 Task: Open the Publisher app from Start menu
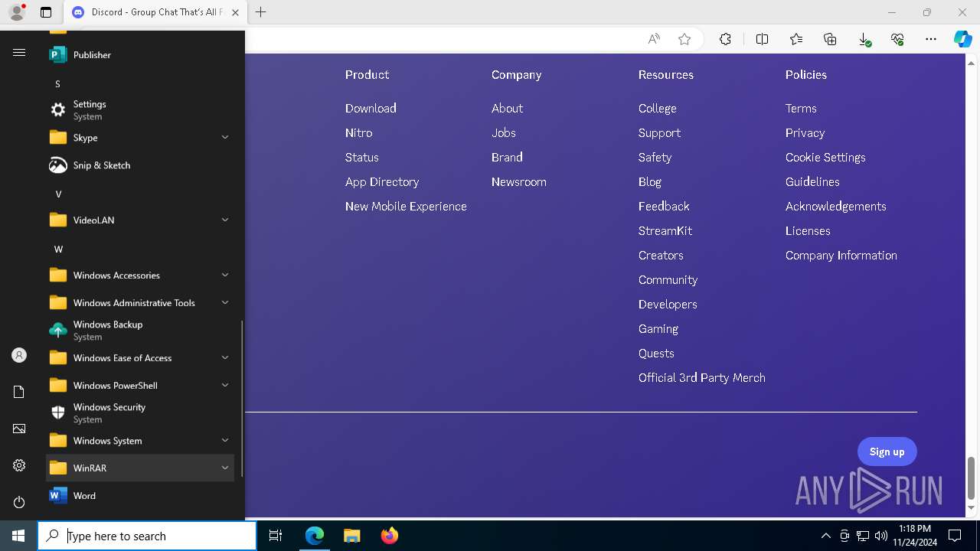click(x=140, y=55)
